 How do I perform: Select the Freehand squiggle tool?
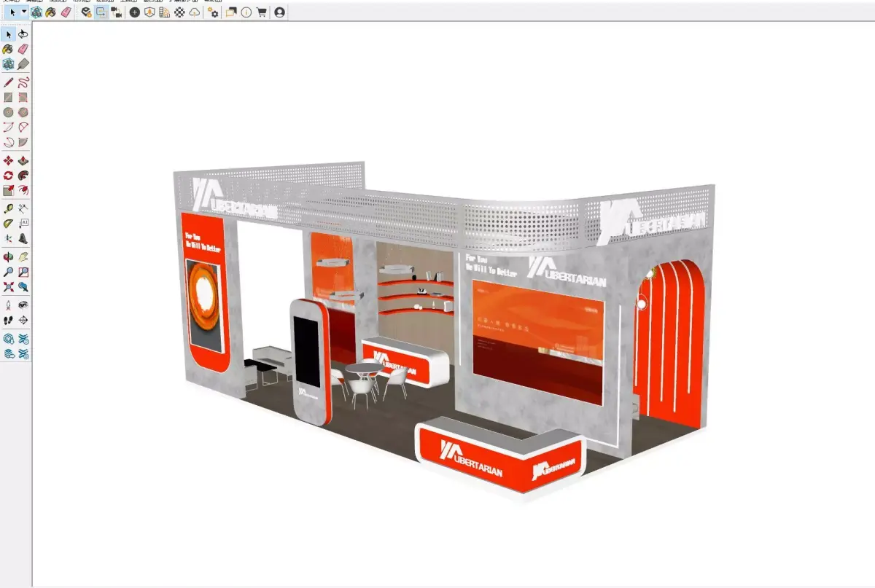coord(23,82)
